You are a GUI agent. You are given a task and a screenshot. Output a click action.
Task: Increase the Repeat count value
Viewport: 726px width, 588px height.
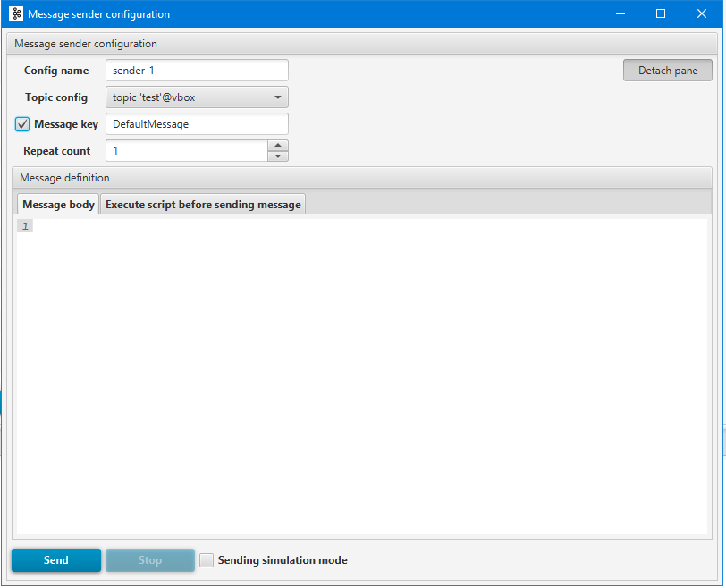coord(278,146)
